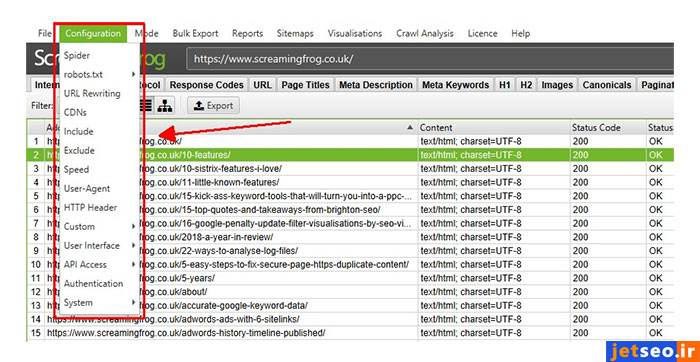The height and width of the screenshot is (362, 700).
Task: Expand robots.txt submenu arrow
Action: pyautogui.click(x=133, y=74)
